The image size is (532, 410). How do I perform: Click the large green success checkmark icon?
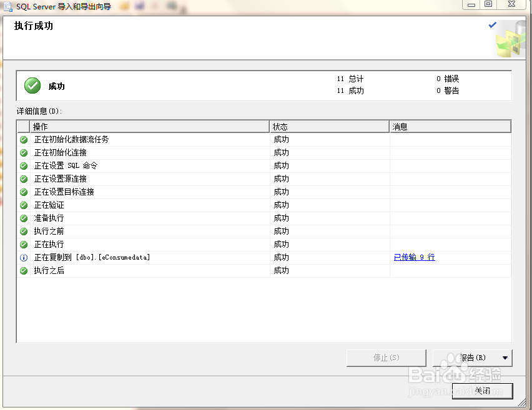32,85
